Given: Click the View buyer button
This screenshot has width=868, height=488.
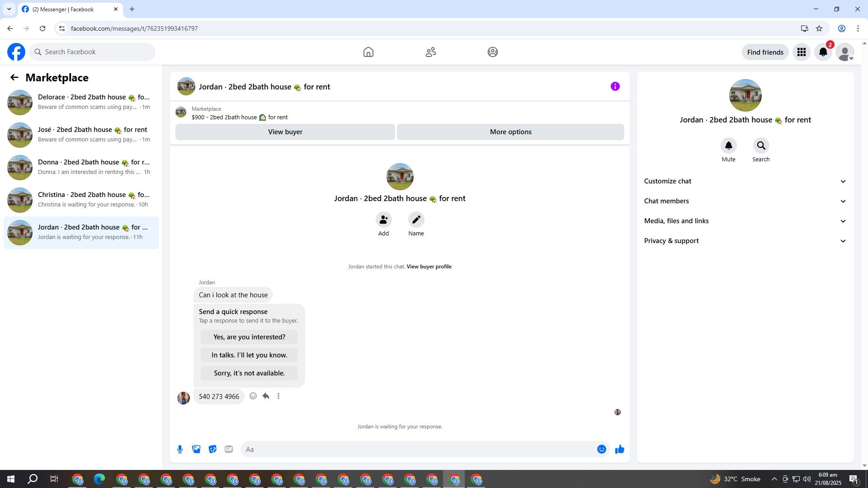Looking at the screenshot, I should point(285,132).
